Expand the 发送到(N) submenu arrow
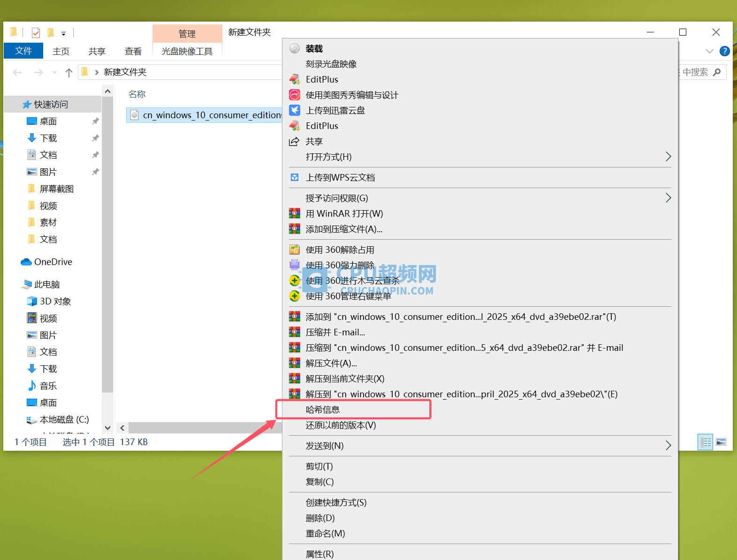This screenshot has width=737, height=560. (x=668, y=446)
